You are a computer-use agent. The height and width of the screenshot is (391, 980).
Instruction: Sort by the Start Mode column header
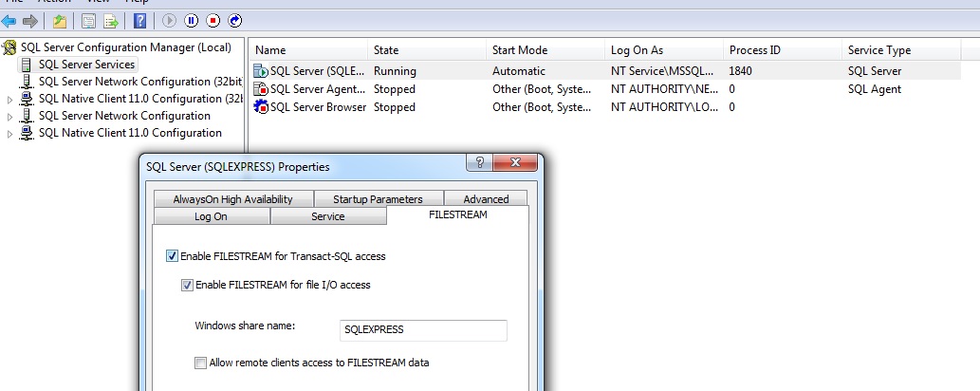(x=545, y=50)
